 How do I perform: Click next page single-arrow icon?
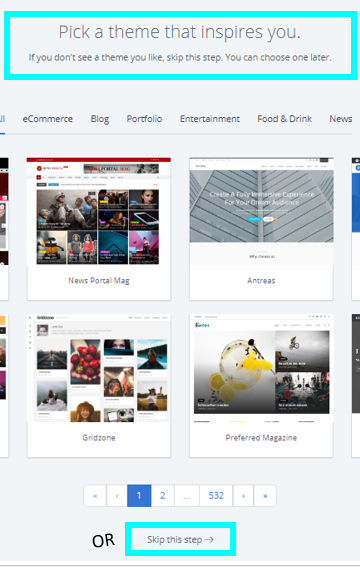(243, 495)
